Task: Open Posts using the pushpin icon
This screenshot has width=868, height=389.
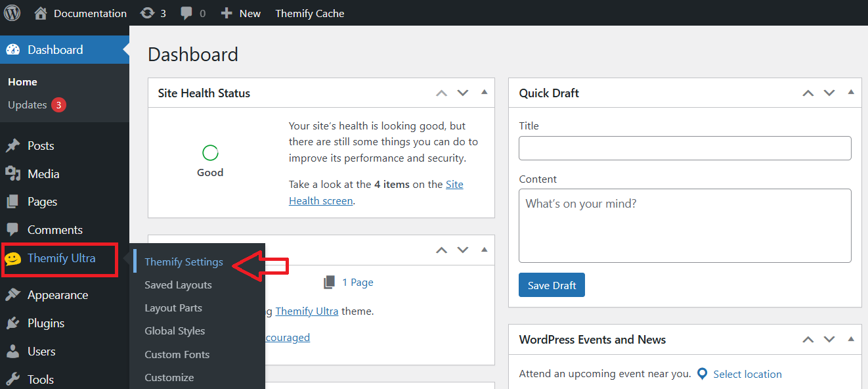Action: 13,145
